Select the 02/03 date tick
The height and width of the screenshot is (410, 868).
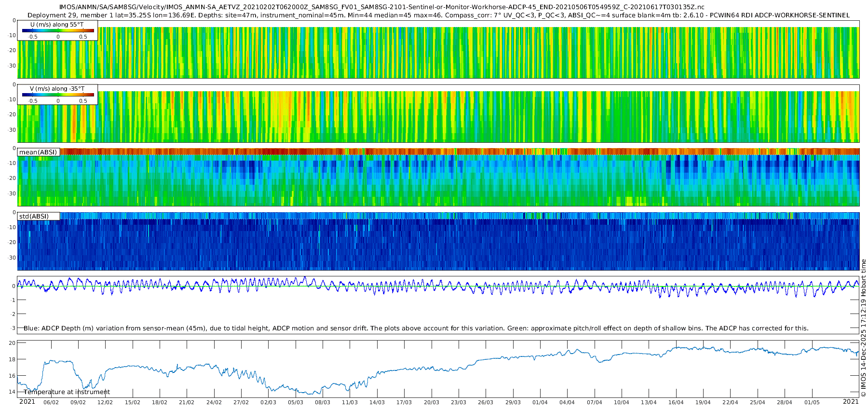pyautogui.click(x=268, y=402)
